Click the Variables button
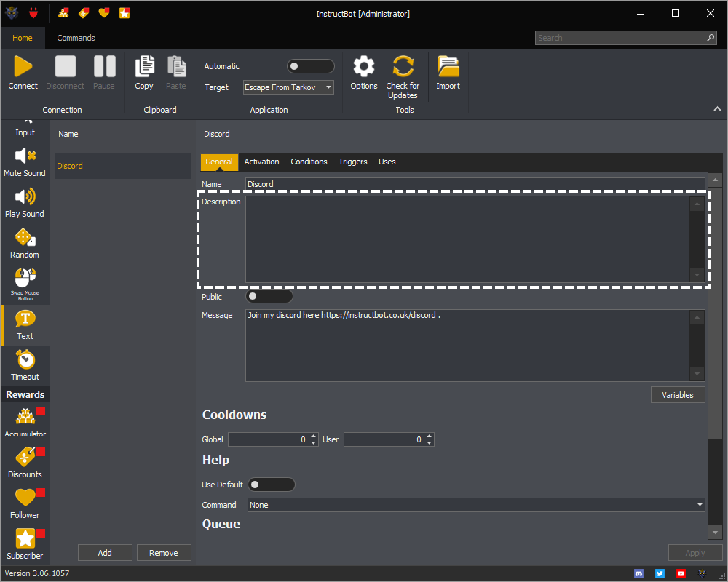Viewport: 728px width, 582px height. (x=678, y=395)
